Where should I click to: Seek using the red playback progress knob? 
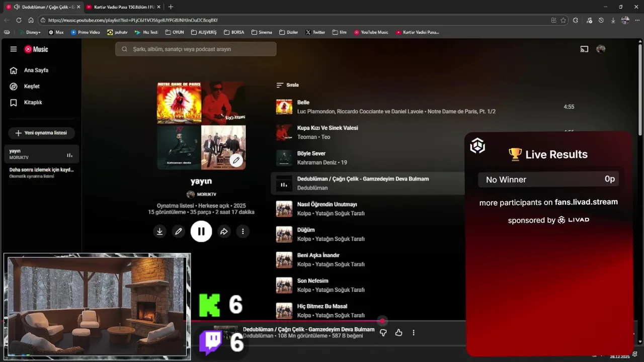pos(382,321)
